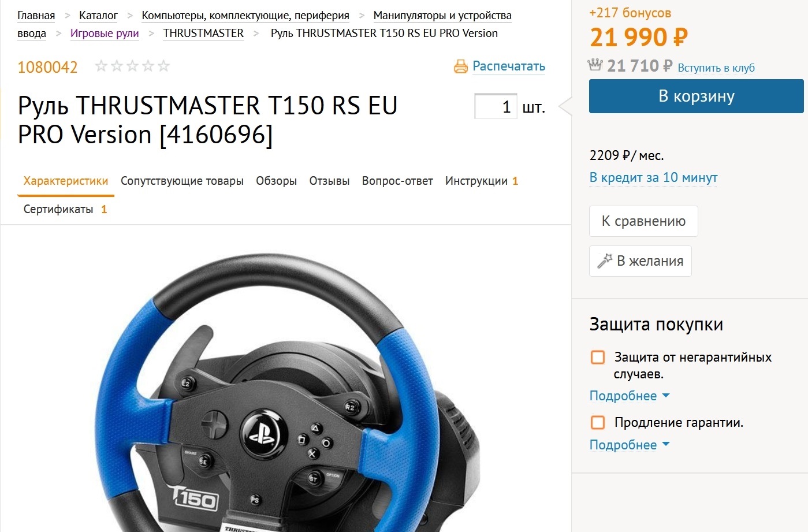Viewport: 808px width, 532px height.
Task: Open the Отзывы tab
Action: 329,181
